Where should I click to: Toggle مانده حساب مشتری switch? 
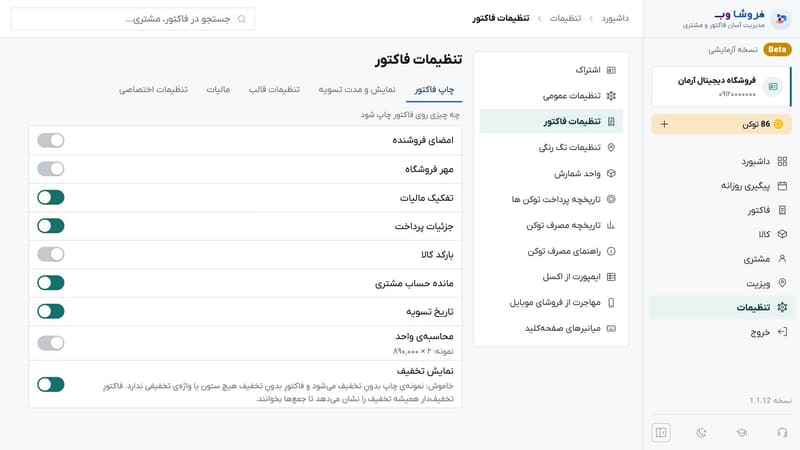click(51, 283)
